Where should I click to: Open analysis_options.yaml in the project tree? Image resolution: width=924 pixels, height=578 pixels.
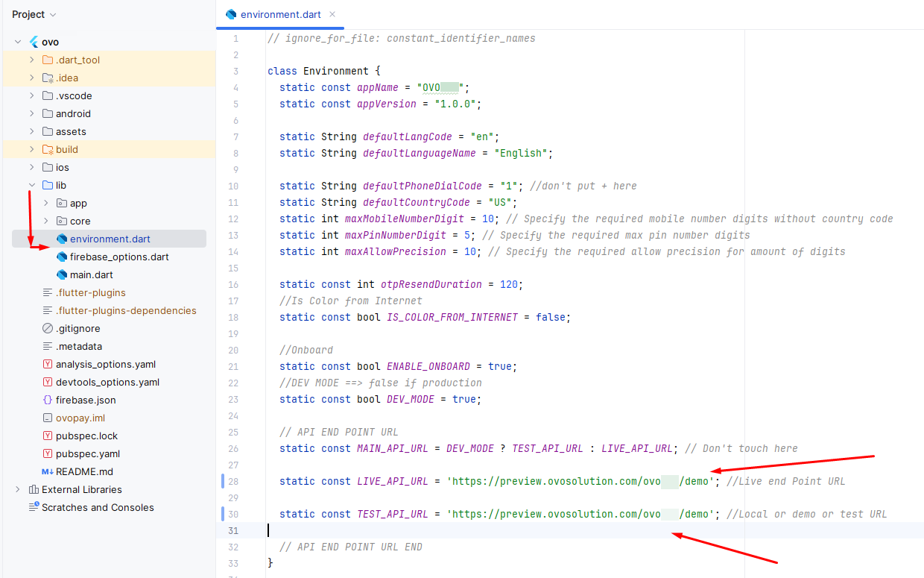click(105, 365)
